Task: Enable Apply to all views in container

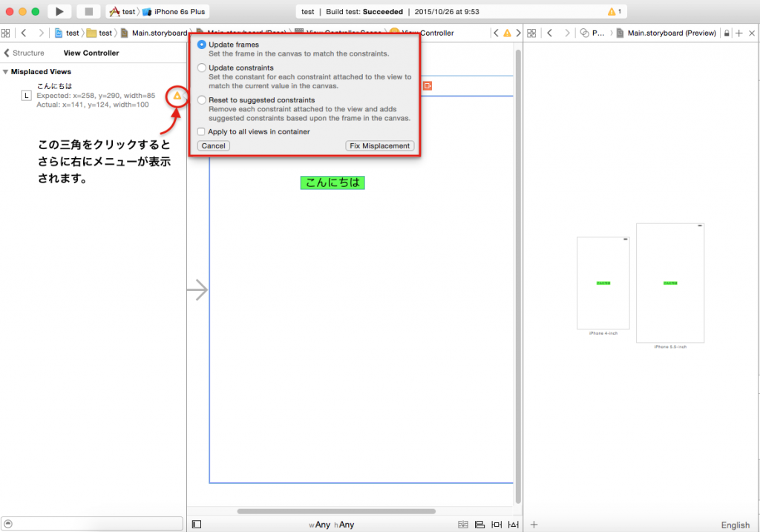Action: click(x=201, y=131)
